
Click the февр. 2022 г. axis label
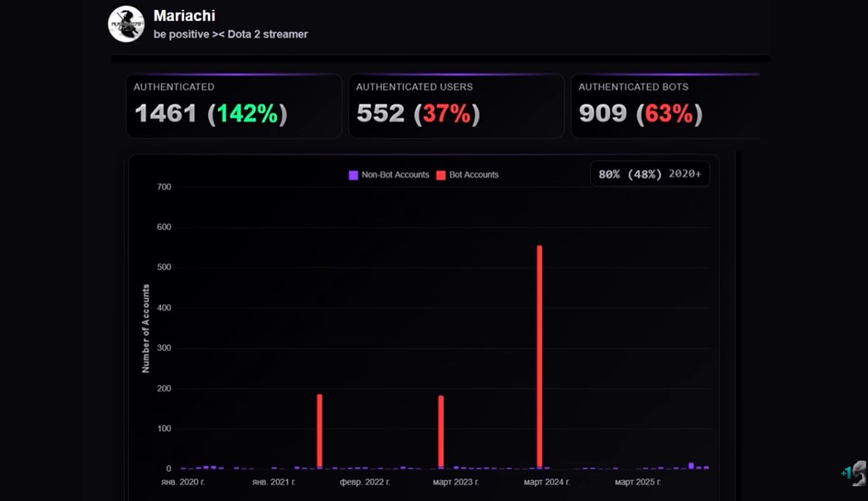coord(365,482)
